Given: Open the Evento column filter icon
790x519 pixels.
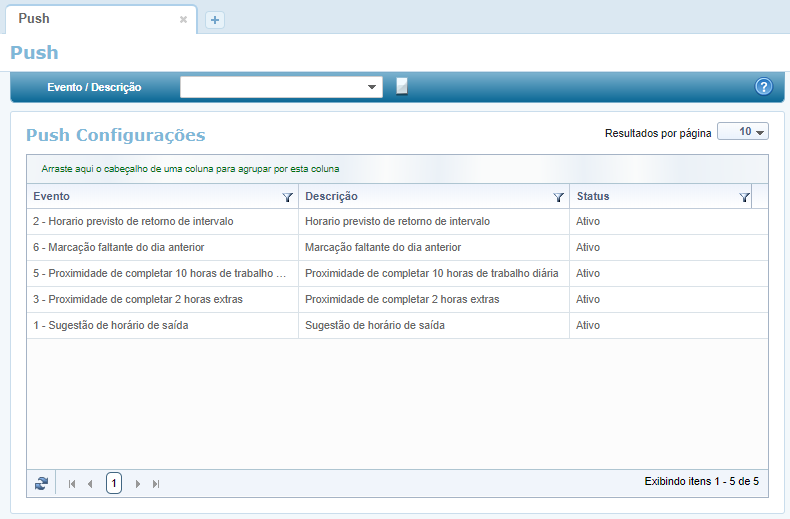Looking at the screenshot, I should 288,198.
